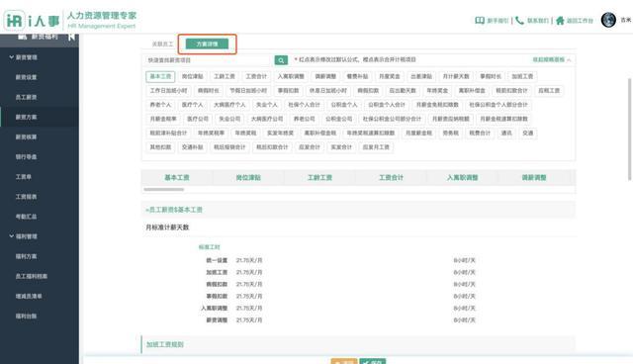Click the phone icon for 联系我们
Viewport: 633px width, 364px height.
(520, 20)
